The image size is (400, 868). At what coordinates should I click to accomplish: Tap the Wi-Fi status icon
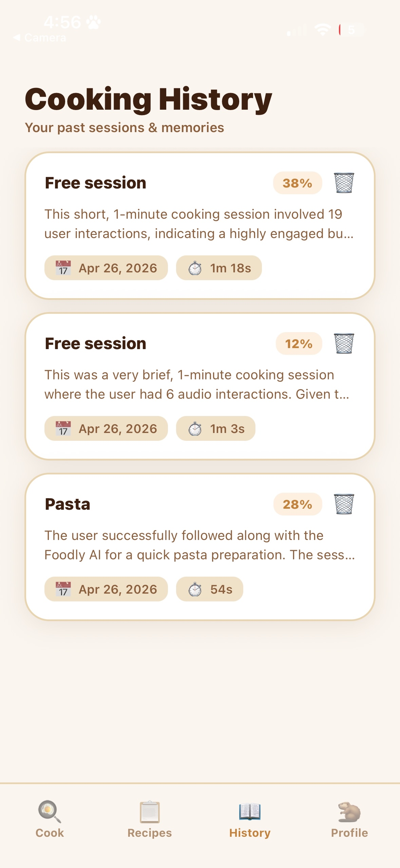(322, 30)
